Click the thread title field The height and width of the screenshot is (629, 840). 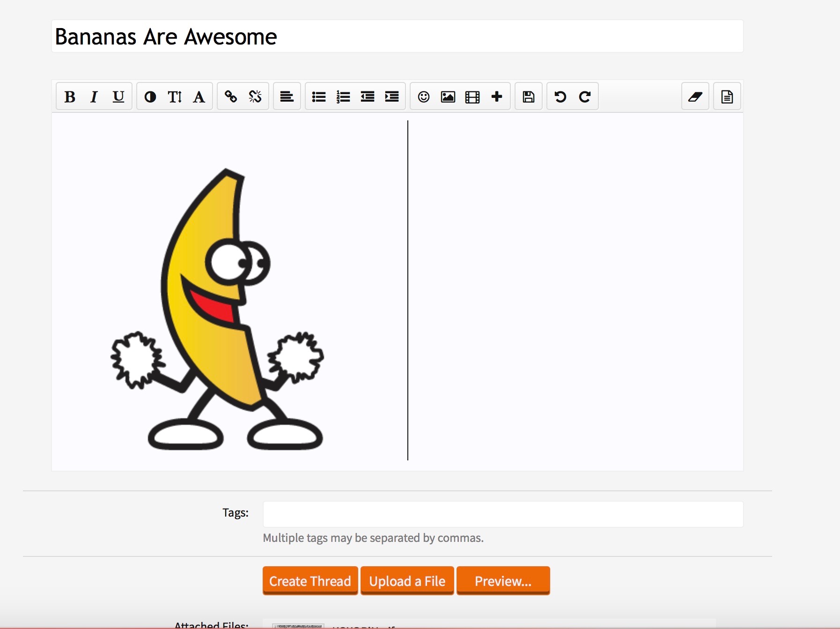pyautogui.click(x=397, y=36)
